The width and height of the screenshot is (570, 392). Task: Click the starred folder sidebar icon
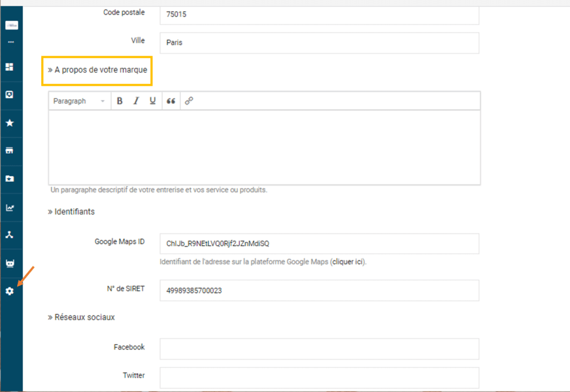point(9,179)
